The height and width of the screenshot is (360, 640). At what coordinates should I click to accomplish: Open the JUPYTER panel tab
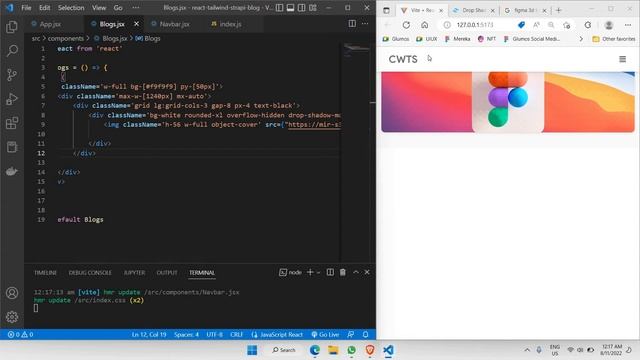pos(134,273)
